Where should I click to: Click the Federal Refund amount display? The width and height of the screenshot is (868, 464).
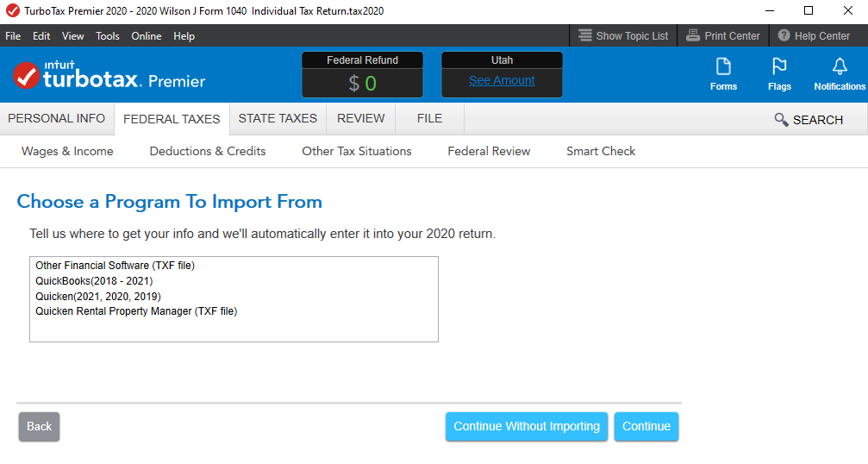(x=362, y=83)
